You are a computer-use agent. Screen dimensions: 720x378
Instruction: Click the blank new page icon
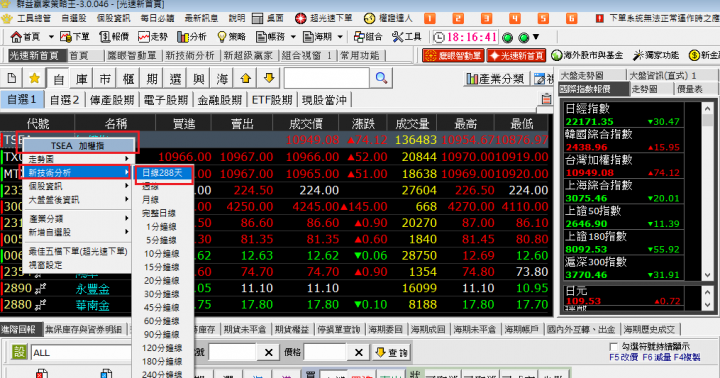pyautogui.click(x=11, y=79)
